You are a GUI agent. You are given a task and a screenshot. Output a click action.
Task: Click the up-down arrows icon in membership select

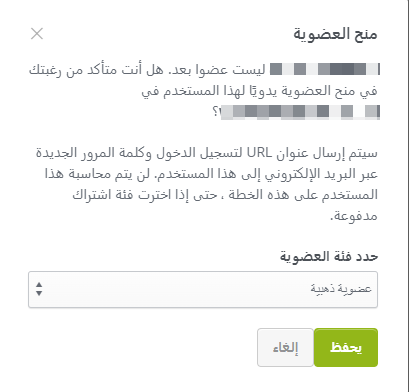tap(39, 289)
